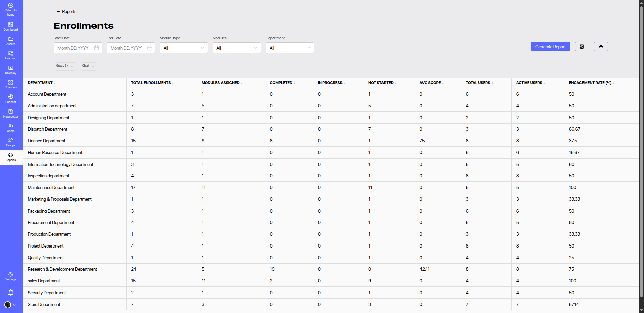644x313 pixels.
Task: Open the Group By selector
Action: pos(65,66)
